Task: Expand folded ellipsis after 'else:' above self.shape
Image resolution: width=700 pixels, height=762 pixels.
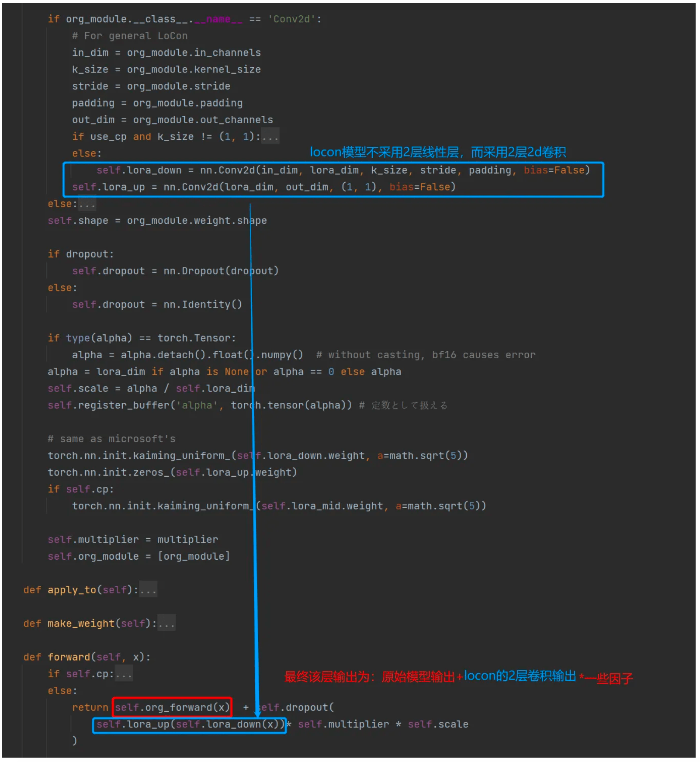Action: click(87, 204)
